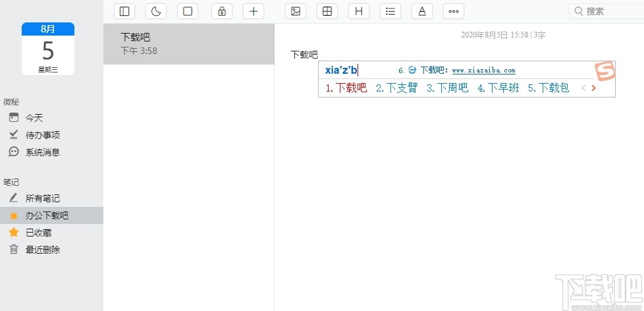
Task: Open the August 5 calendar widget
Action: [x=48, y=49]
